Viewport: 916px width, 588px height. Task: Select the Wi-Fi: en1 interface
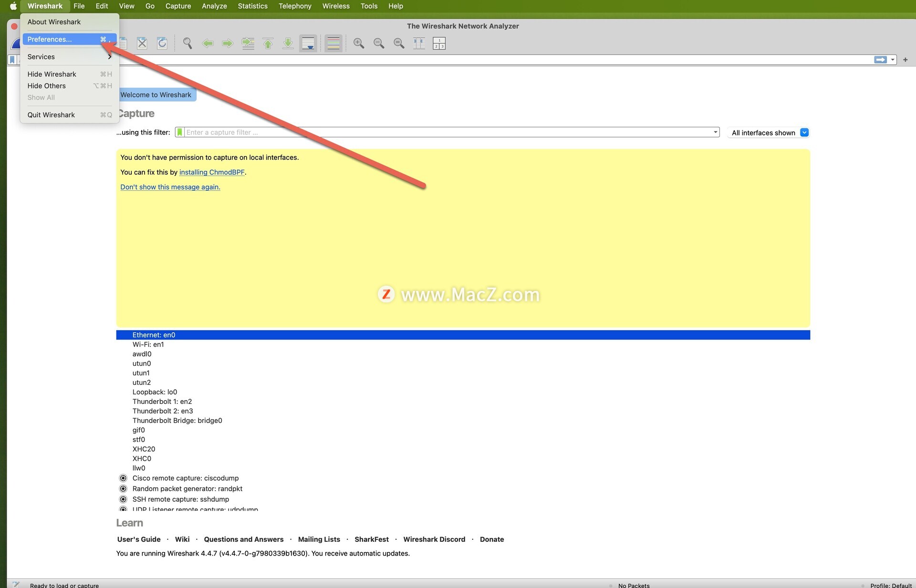[x=463, y=344]
